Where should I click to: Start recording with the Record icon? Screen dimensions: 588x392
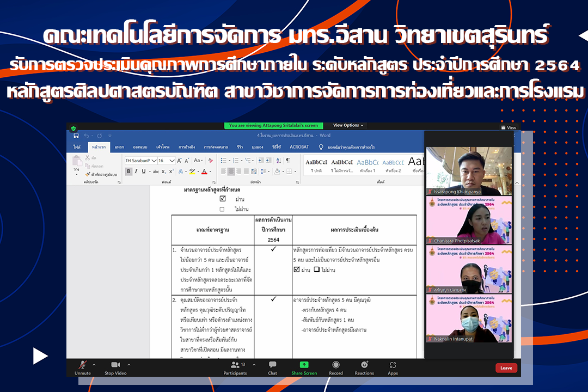pos(336,365)
